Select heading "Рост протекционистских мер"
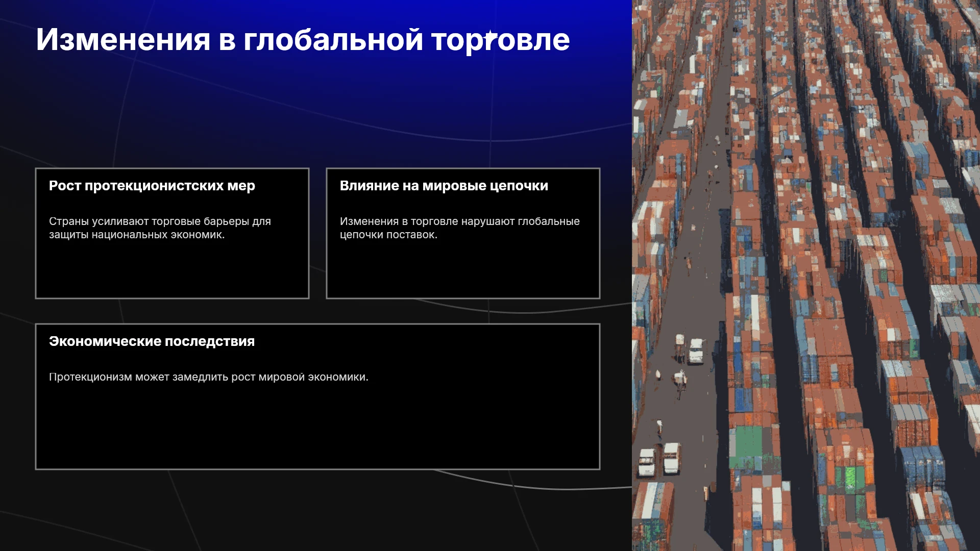980x551 pixels. pyautogui.click(x=152, y=186)
